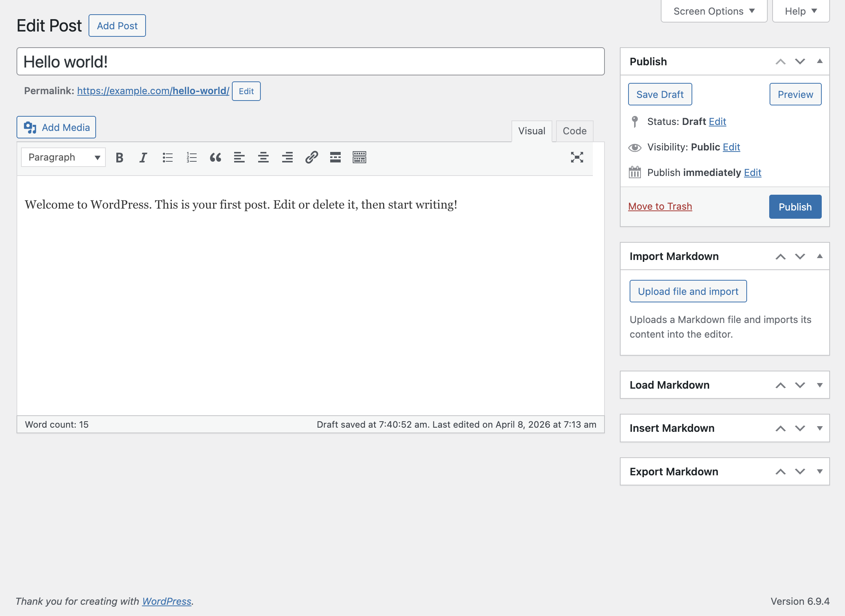Publish the Hello world post

(795, 206)
